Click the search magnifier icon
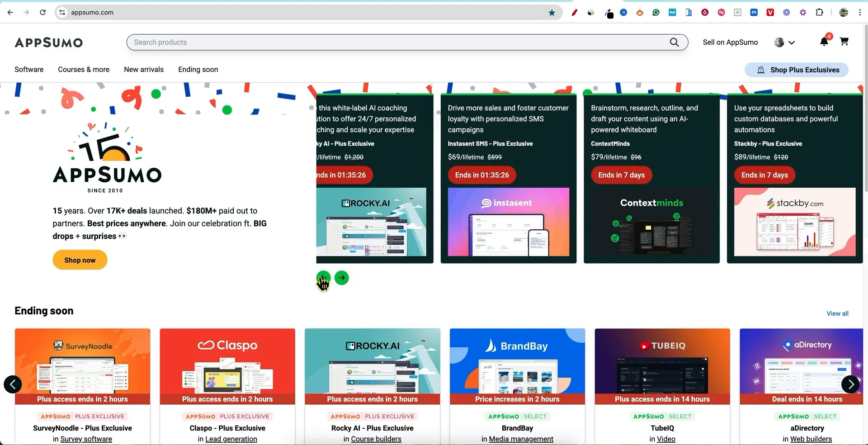 [x=674, y=42]
